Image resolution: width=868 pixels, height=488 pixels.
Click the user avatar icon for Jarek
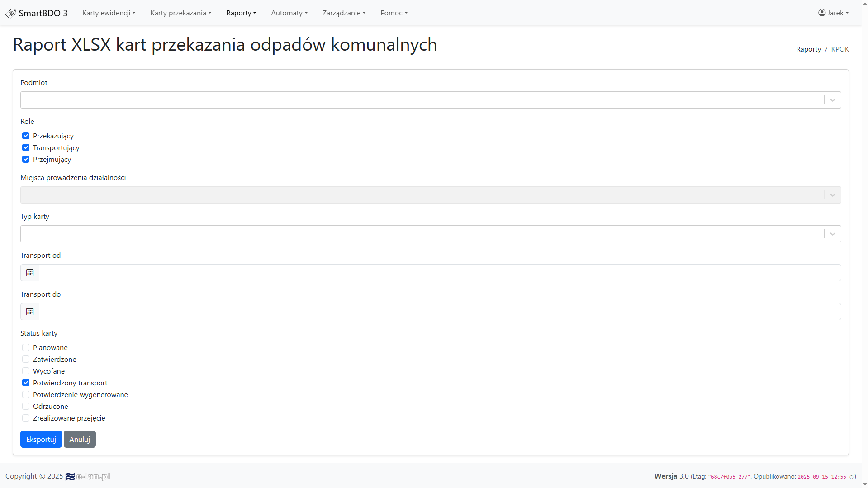(822, 13)
